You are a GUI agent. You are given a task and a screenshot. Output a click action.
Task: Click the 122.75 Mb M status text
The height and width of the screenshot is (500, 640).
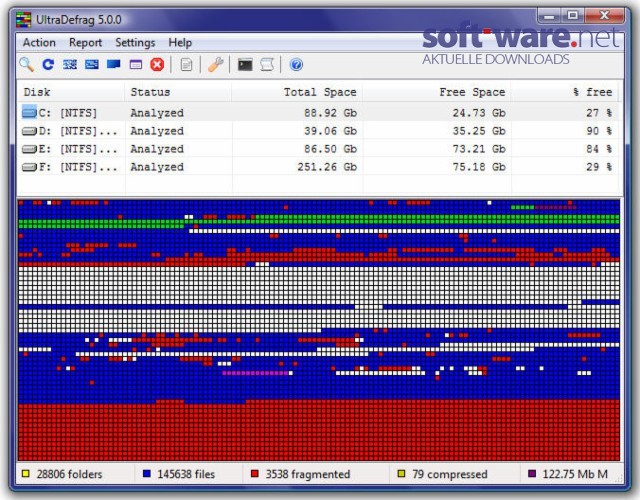575,474
